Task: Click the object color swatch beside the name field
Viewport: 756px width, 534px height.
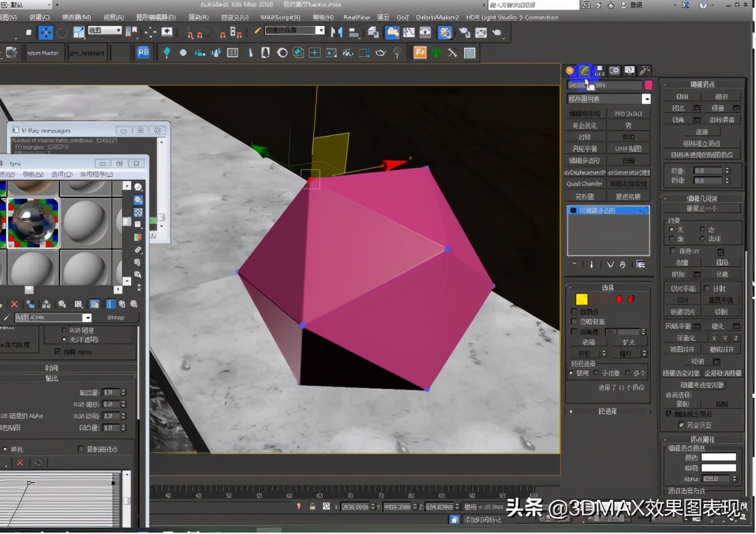Action: tap(646, 85)
